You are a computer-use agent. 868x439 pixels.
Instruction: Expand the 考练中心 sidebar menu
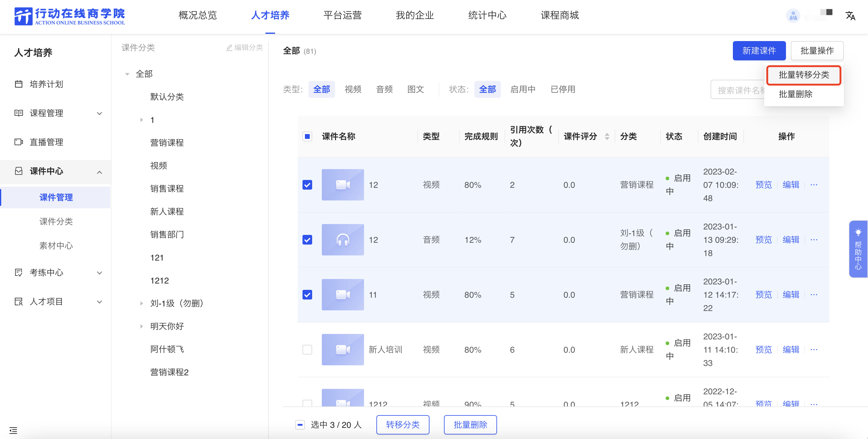click(x=100, y=273)
